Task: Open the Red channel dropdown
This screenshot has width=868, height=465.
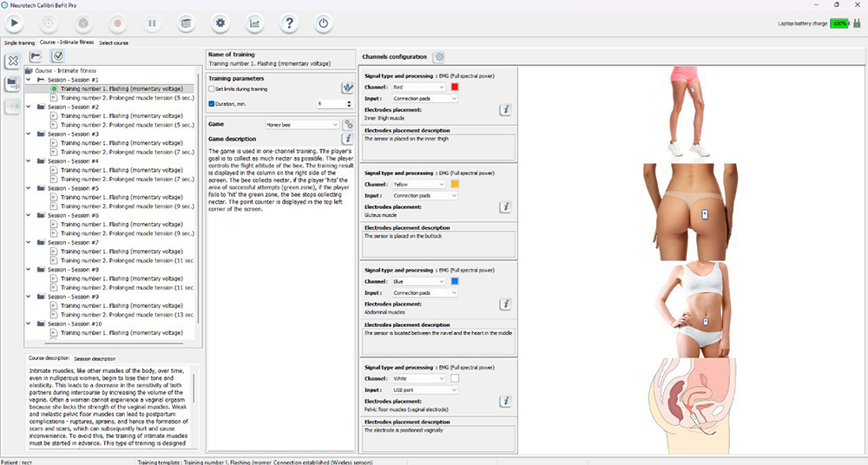Action: click(418, 87)
